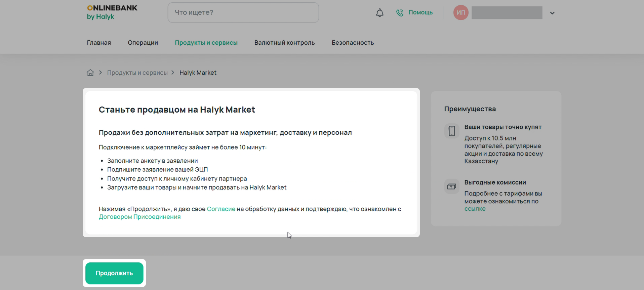Focus the Что ищете search field

coord(243,12)
